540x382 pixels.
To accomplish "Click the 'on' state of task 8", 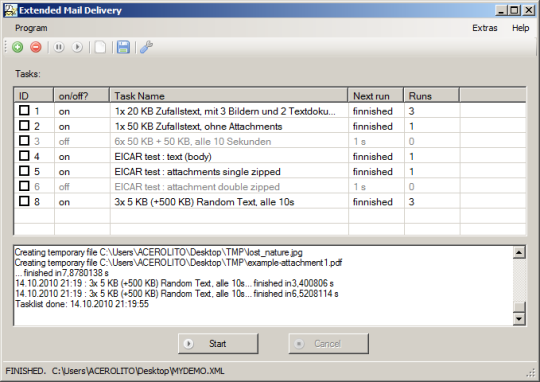I will point(64,202).
